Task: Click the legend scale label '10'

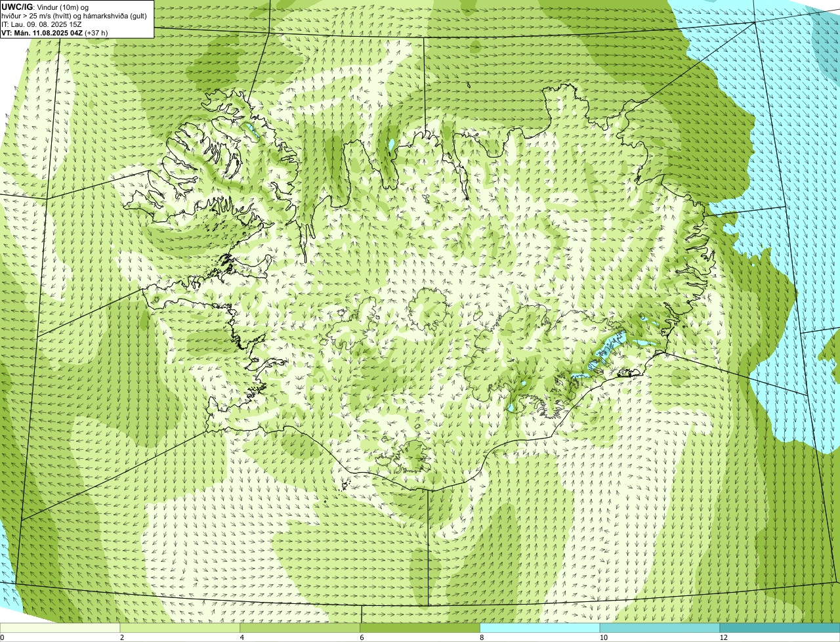Action: 602,637
